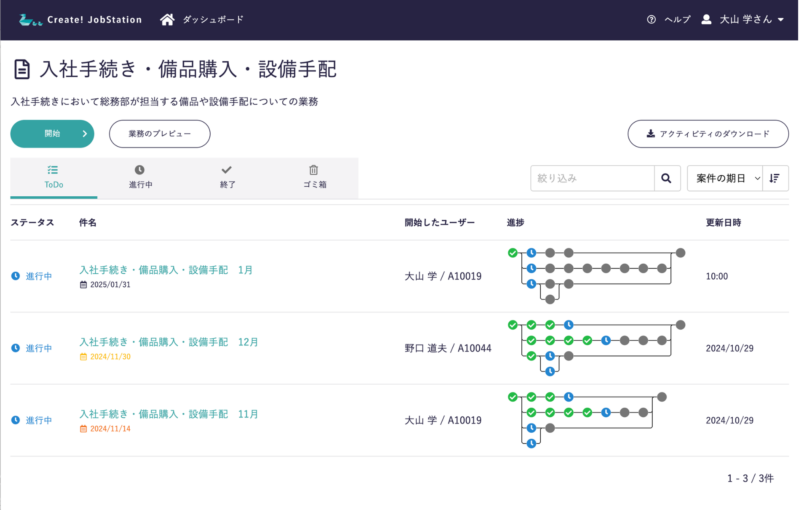The image size is (812, 510).
Task: Click the user profile avatar icon
Action: [x=706, y=19]
